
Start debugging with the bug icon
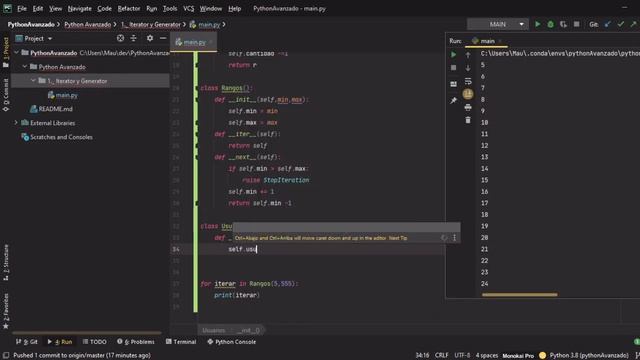tap(551, 24)
